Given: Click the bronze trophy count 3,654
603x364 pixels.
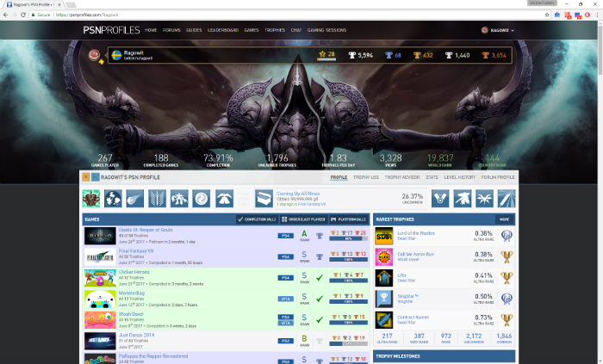Looking at the screenshot, I should pos(494,55).
